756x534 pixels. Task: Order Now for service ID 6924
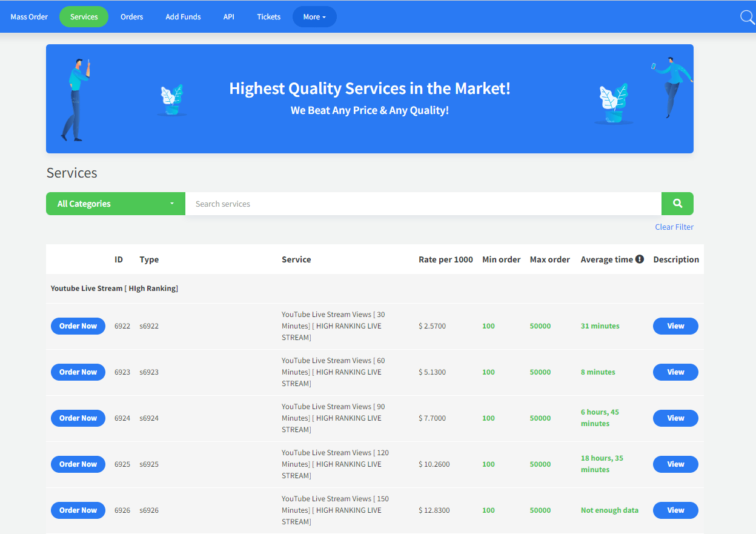tap(78, 418)
